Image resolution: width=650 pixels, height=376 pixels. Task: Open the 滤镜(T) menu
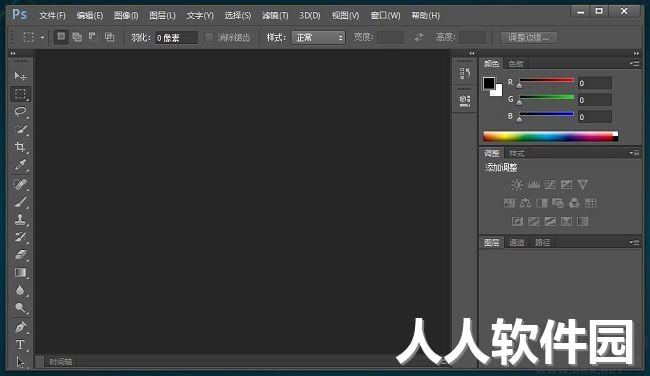[x=275, y=16]
